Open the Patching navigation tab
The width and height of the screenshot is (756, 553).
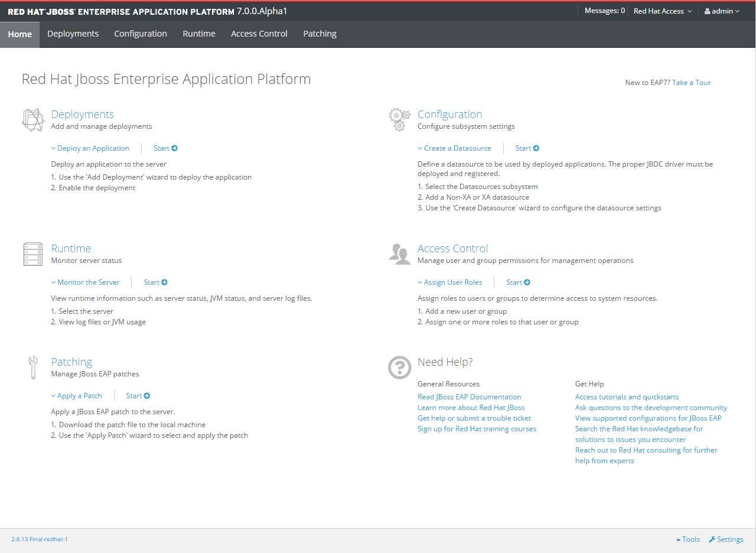pyautogui.click(x=320, y=34)
